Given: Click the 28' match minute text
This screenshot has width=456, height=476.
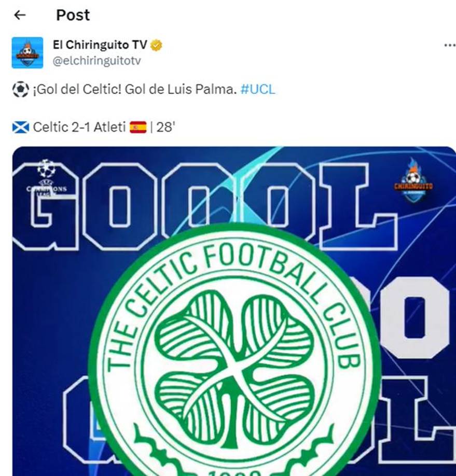Looking at the screenshot, I should 165,127.
